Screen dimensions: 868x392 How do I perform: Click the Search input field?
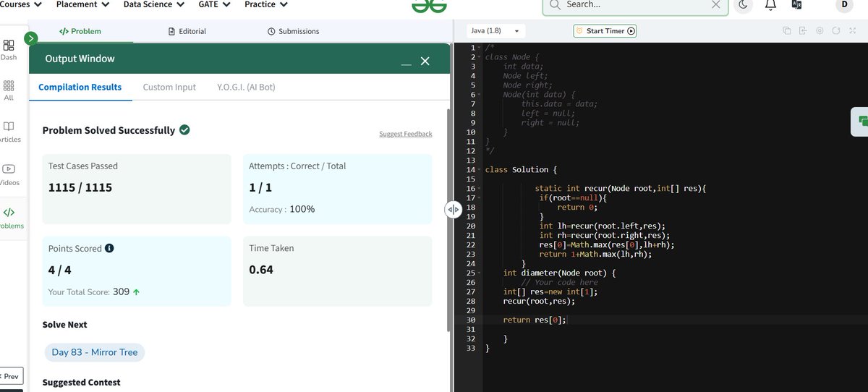click(635, 5)
